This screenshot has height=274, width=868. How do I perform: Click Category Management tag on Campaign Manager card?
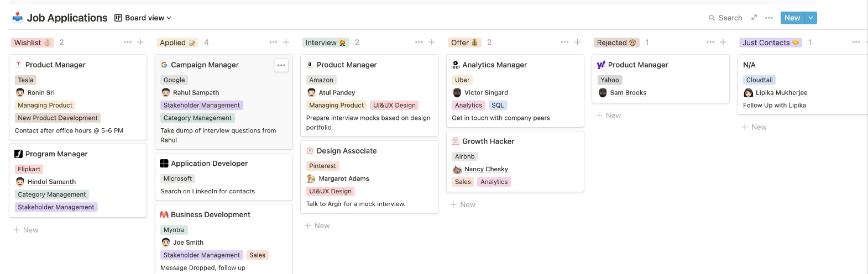point(197,118)
